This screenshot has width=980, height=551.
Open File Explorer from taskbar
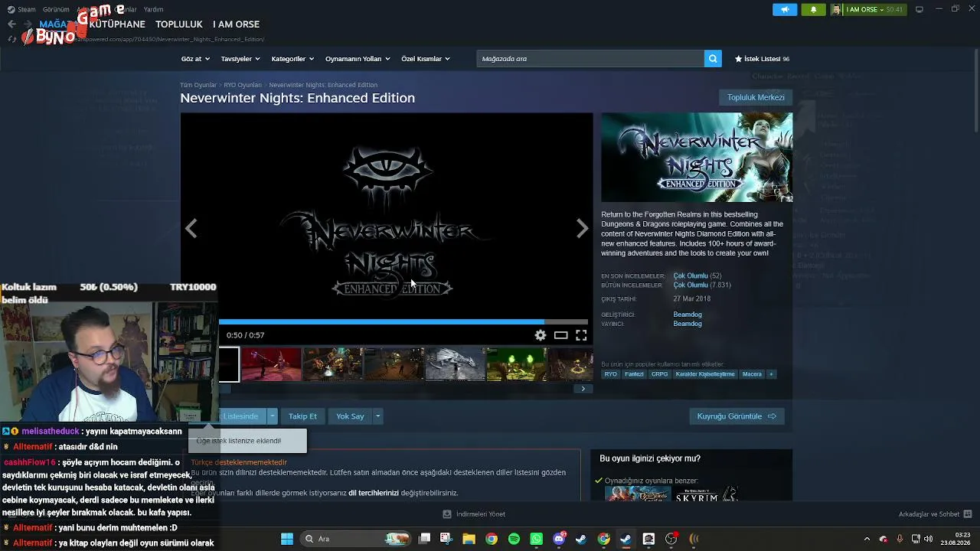click(x=469, y=539)
